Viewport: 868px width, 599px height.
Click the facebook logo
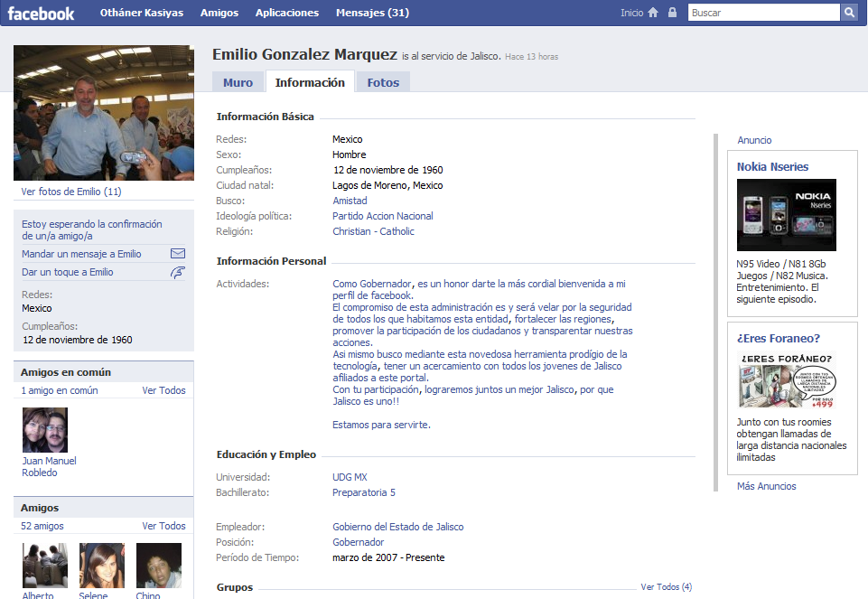pos(41,13)
